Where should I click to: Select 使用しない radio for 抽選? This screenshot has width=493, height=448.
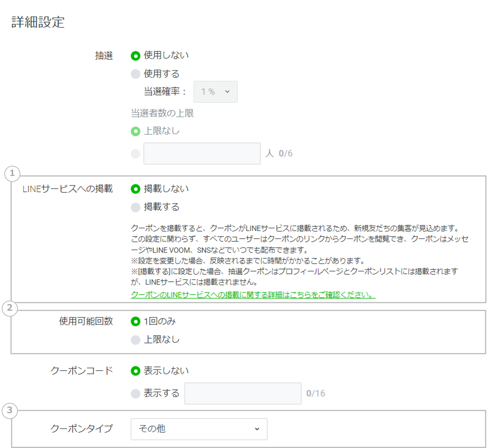pyautogui.click(x=135, y=56)
